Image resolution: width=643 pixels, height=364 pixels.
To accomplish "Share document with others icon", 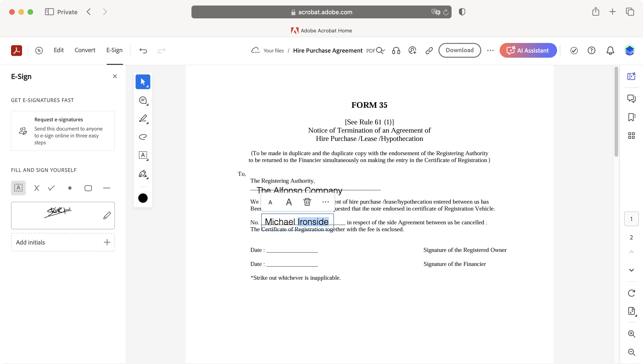I will point(412,51).
